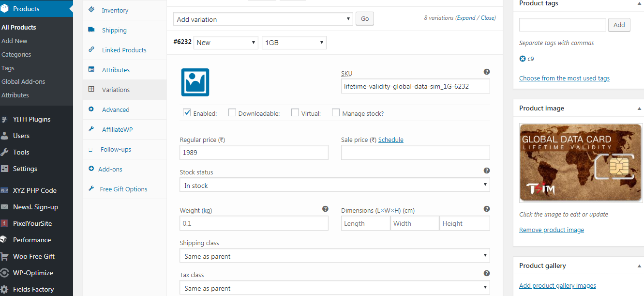Click the Tax class help icon
This screenshot has width=644, height=296.
coord(487,273)
